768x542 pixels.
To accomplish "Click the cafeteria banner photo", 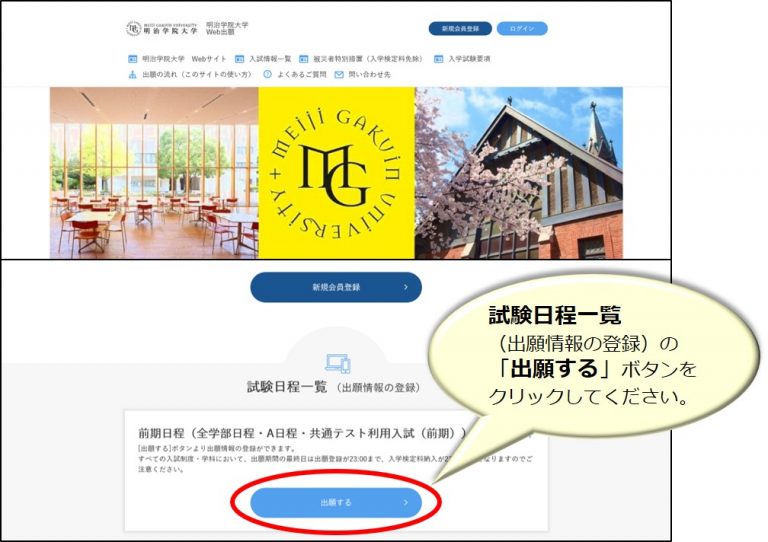I will pyautogui.click(x=154, y=173).
